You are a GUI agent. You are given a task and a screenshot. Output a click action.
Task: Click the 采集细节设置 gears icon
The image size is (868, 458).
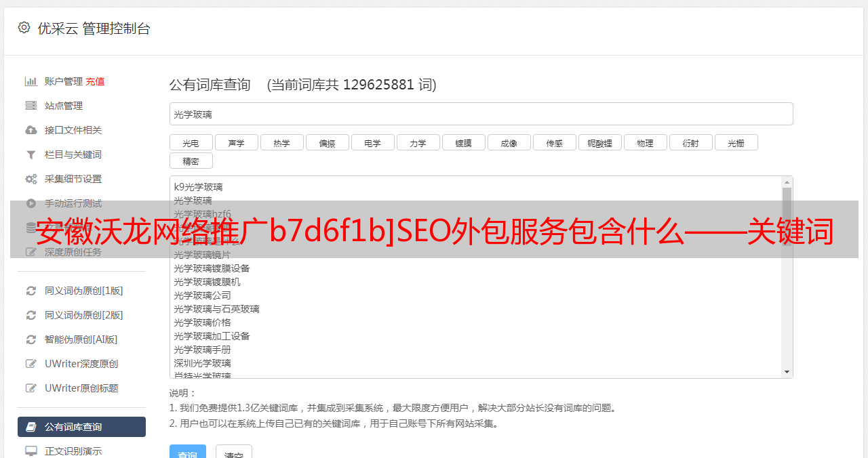(x=31, y=179)
